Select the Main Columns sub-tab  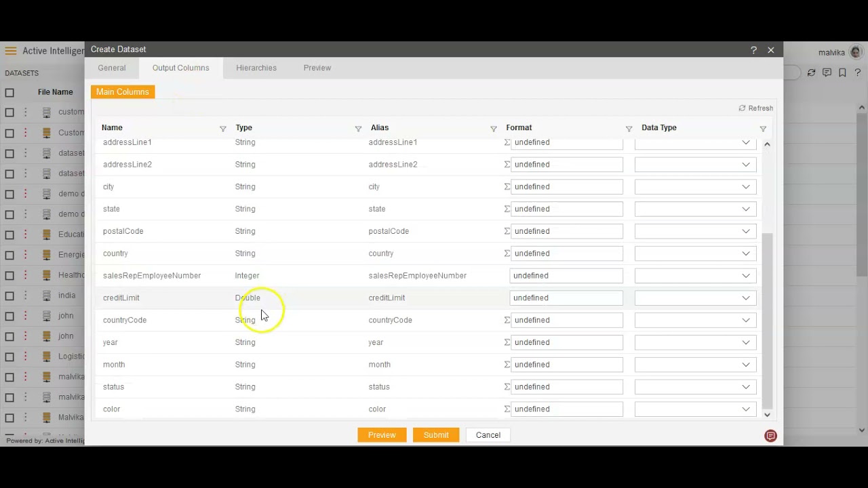123,91
